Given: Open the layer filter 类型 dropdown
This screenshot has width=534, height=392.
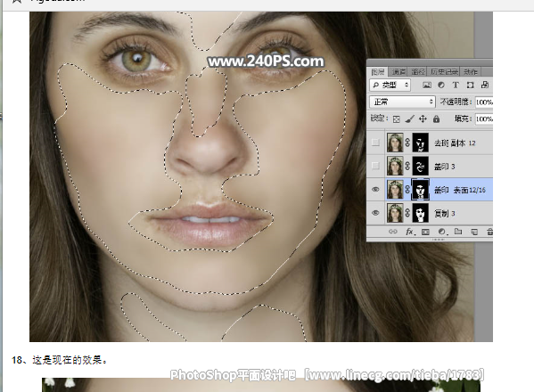Looking at the screenshot, I should [390, 85].
